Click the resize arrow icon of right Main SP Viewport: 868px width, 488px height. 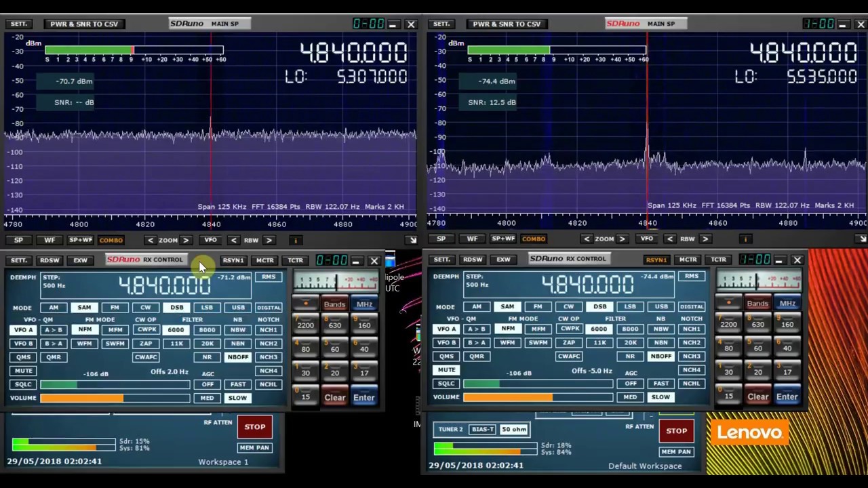pos(861,239)
